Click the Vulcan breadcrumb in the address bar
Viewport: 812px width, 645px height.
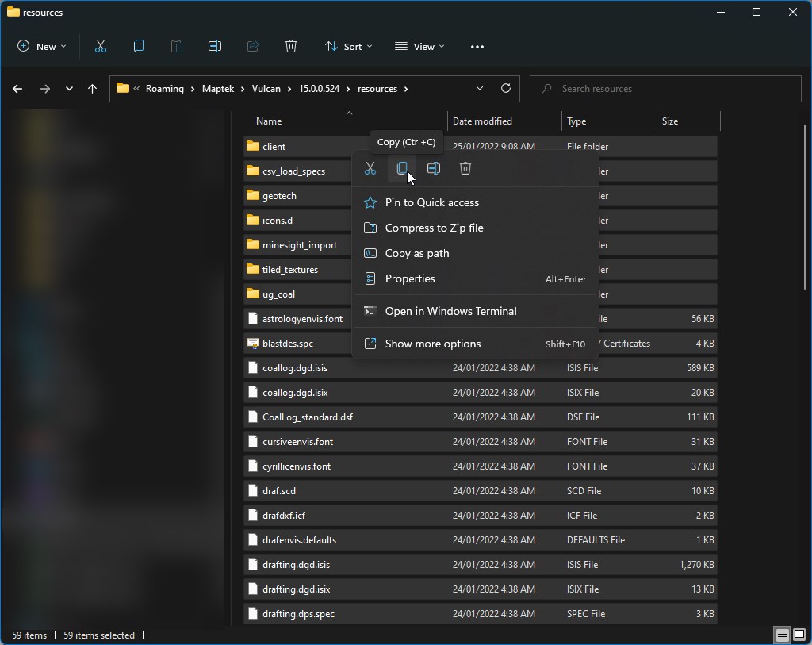pyautogui.click(x=266, y=89)
